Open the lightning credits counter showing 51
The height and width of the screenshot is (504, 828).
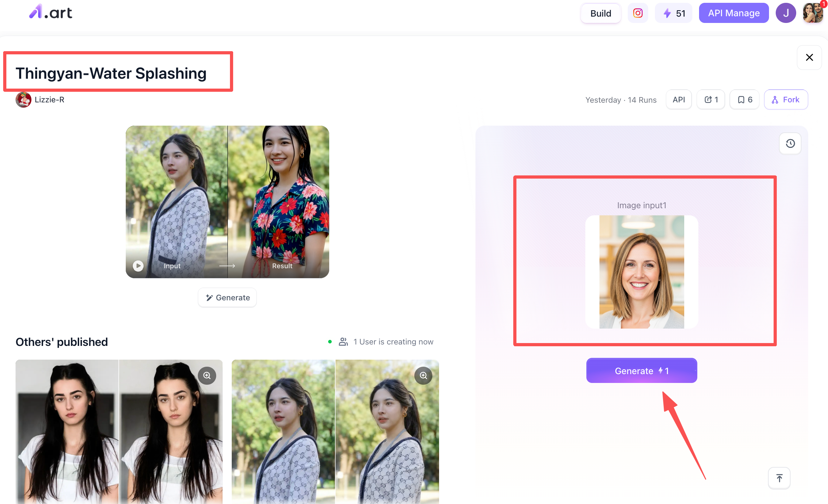pos(674,13)
